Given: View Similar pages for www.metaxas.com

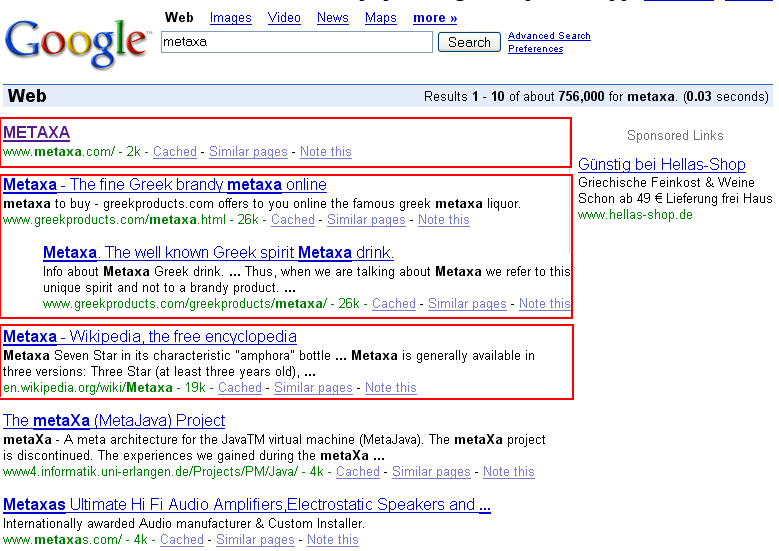Looking at the screenshot, I should point(255,540).
